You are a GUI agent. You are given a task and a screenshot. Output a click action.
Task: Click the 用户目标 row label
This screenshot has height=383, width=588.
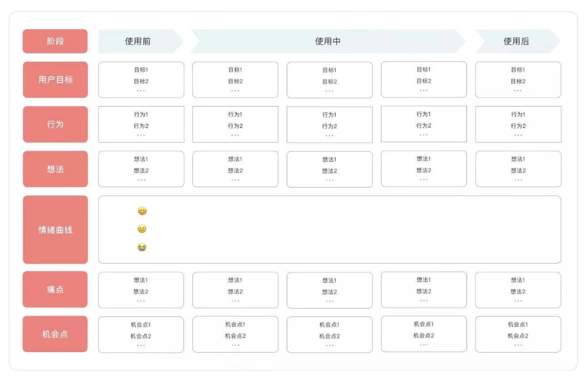click(55, 80)
